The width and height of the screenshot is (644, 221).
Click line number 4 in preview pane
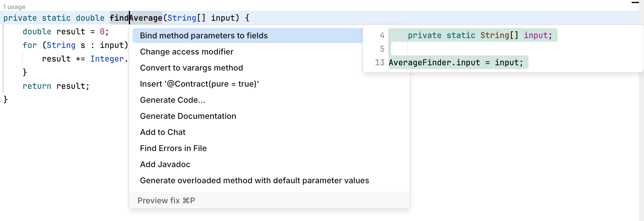[x=382, y=35]
